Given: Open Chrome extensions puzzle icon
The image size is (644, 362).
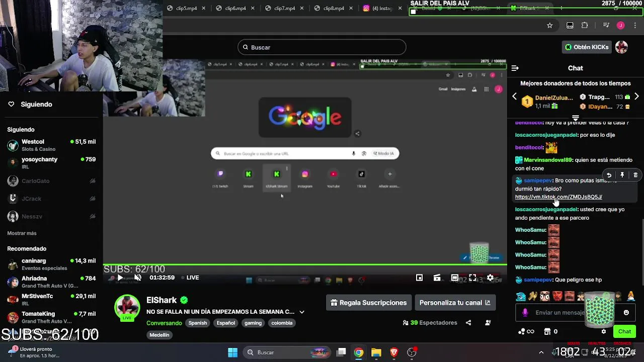Looking at the screenshot, I should tap(585, 25).
